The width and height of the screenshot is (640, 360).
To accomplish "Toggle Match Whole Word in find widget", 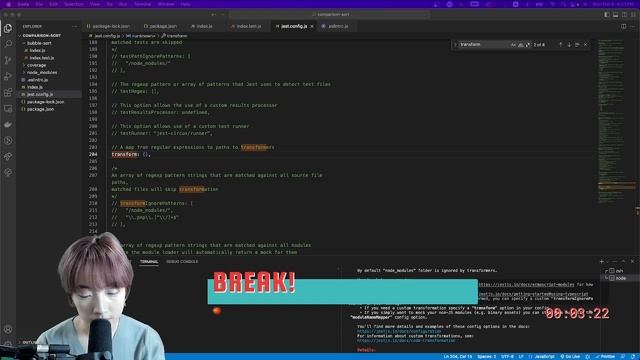I will tap(520, 44).
